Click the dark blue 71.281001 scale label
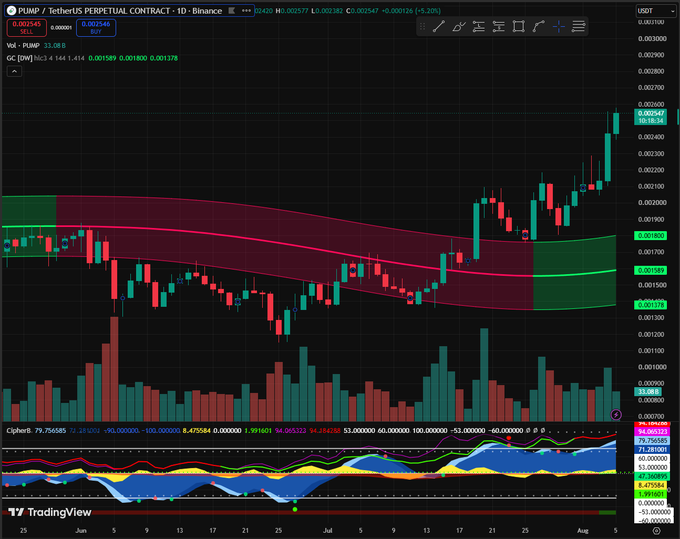680x539 pixels. pos(651,450)
